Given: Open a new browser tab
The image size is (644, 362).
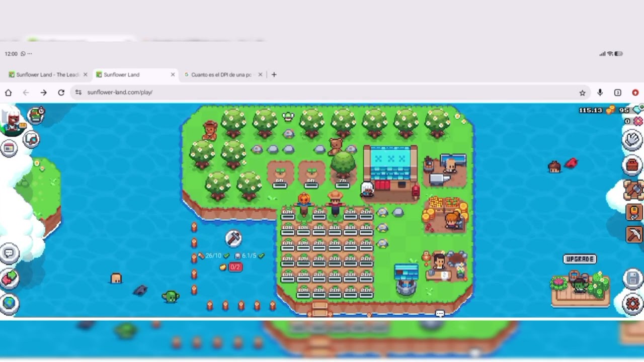Looking at the screenshot, I should tap(274, 74).
